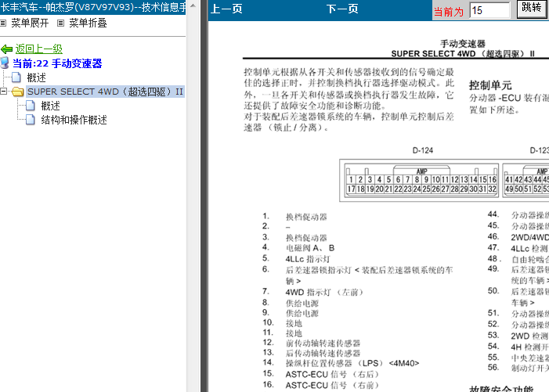The height and width of the screenshot is (392, 549).
Task: Open the nested 概述 item under SUPER SELECT
Action: pyautogui.click(x=50, y=106)
